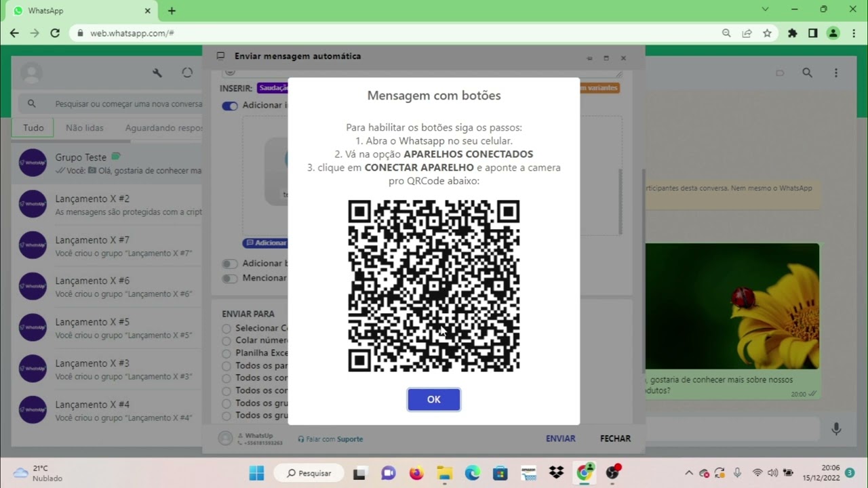Image resolution: width=868 pixels, height=488 pixels.
Task: Open Task View in the taskbar
Action: (359, 473)
